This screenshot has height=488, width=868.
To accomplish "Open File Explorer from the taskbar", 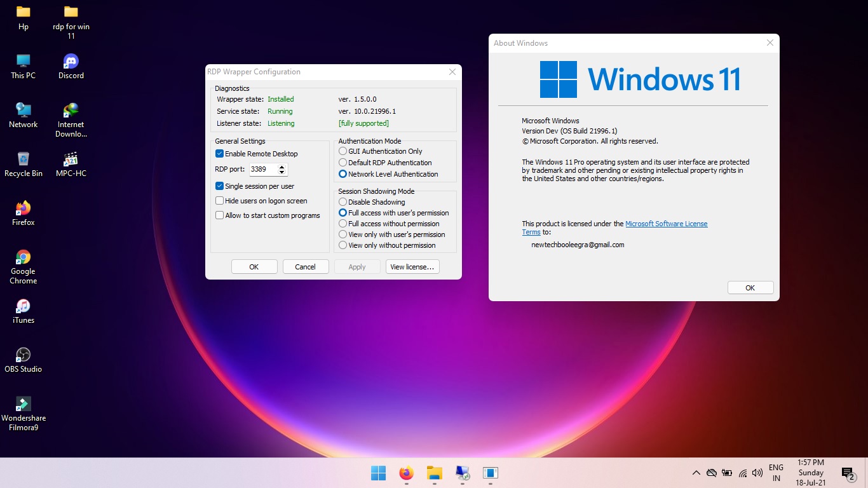I will (x=434, y=473).
